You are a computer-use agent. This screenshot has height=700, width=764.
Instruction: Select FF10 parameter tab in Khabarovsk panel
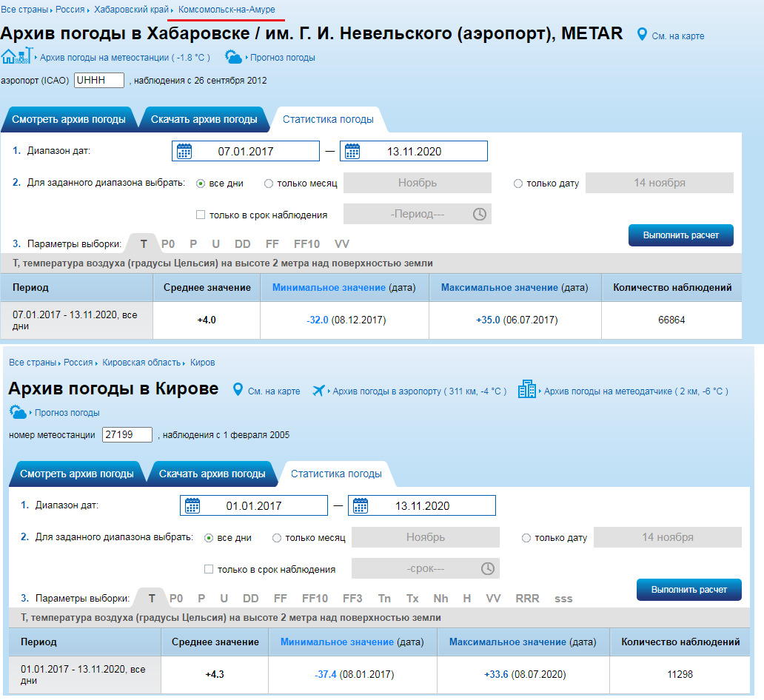point(307,244)
